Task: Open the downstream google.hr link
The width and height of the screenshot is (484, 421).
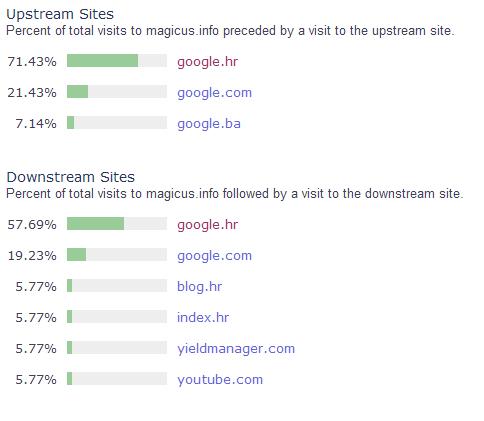Action: [x=207, y=225]
